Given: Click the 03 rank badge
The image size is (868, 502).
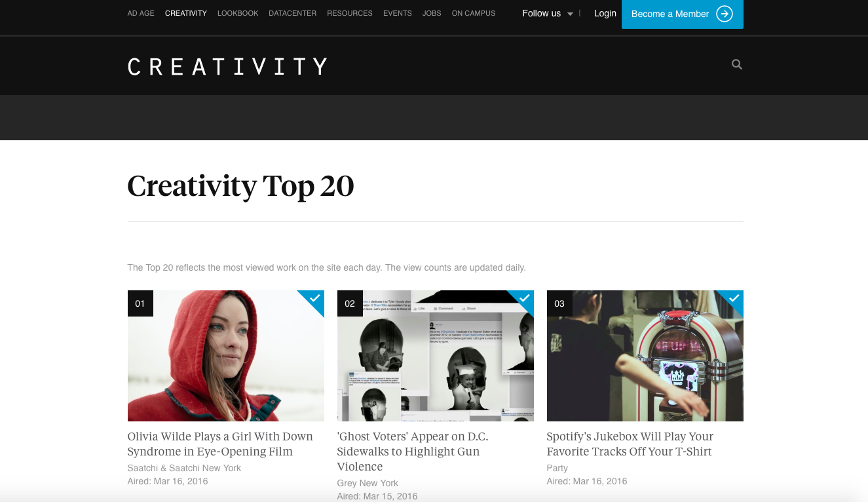Looking at the screenshot, I should 559,303.
